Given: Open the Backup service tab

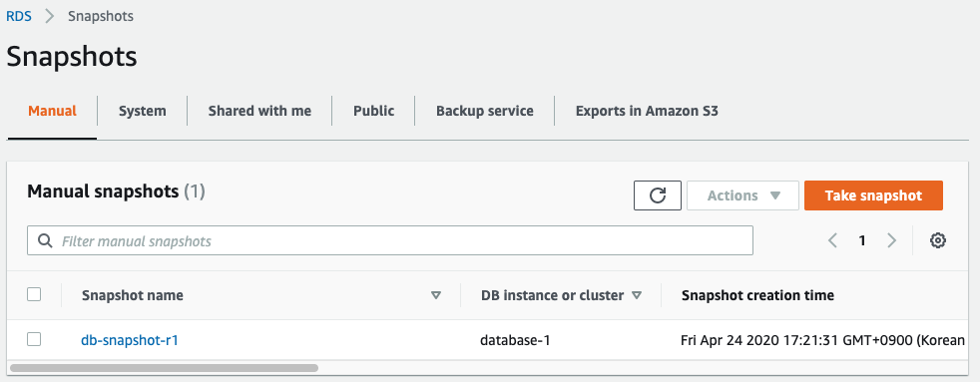Looking at the screenshot, I should coord(485,111).
